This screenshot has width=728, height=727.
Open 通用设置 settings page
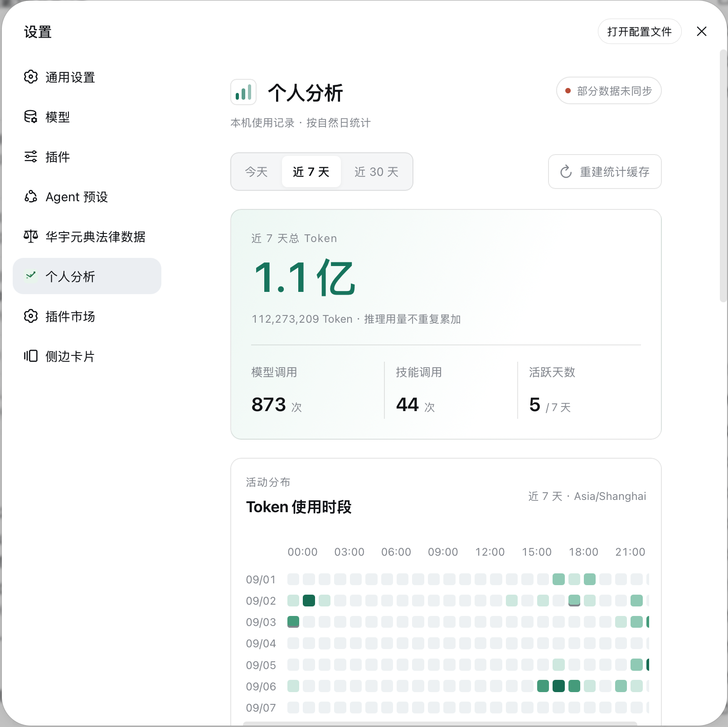click(x=87, y=77)
